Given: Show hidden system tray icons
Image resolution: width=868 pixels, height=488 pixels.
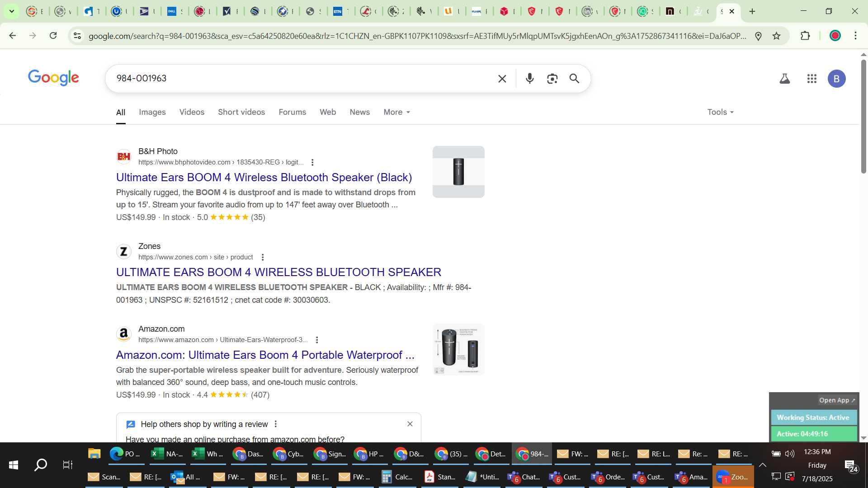Looking at the screenshot, I should tap(762, 465).
